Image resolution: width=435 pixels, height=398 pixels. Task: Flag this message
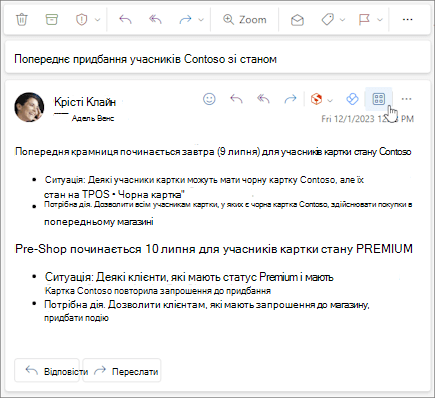(364, 20)
